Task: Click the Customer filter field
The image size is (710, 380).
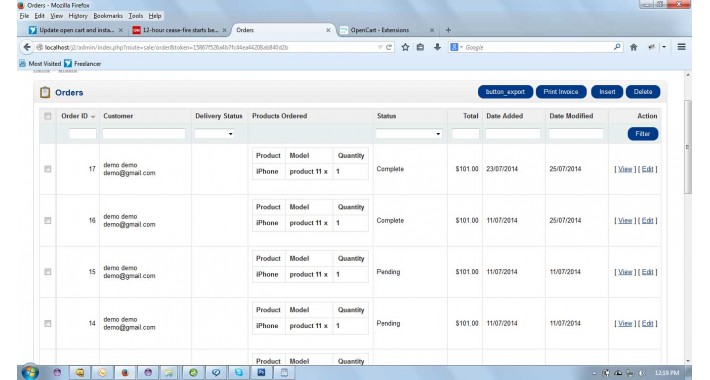Action: (x=144, y=134)
